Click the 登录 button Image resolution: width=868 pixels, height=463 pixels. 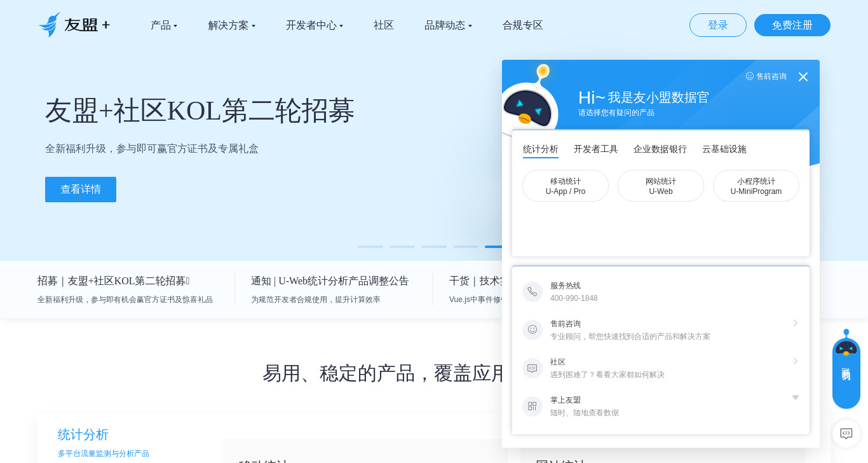pyautogui.click(x=718, y=25)
